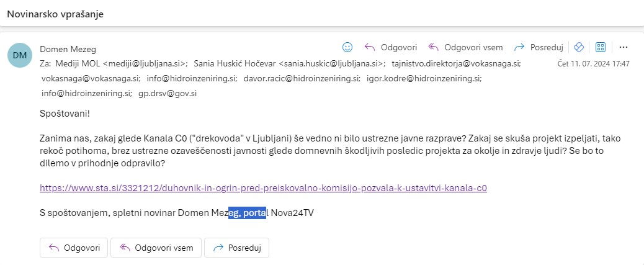Image resolution: width=644 pixels, height=265 pixels.
Task: Open the Copilot diamond icon
Action: coord(579,47)
